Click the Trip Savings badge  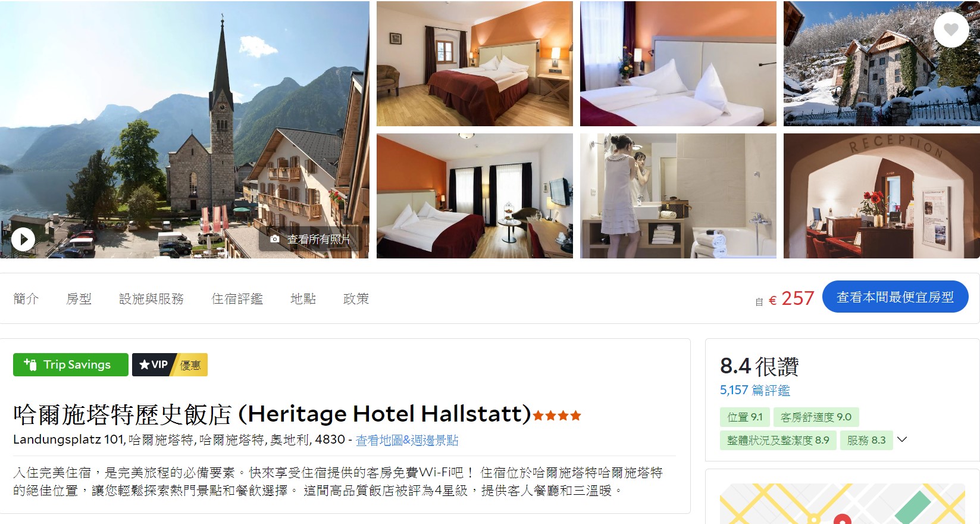[x=71, y=364]
